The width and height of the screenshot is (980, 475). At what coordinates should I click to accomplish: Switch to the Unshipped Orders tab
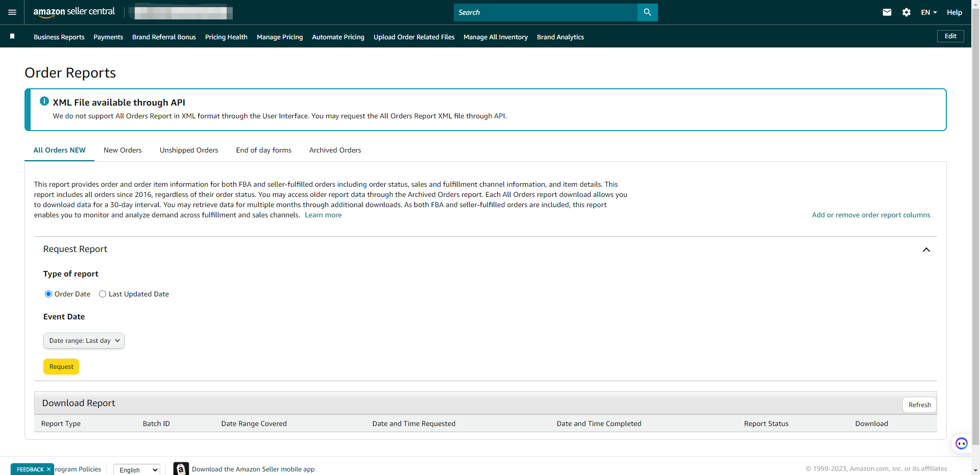(189, 150)
